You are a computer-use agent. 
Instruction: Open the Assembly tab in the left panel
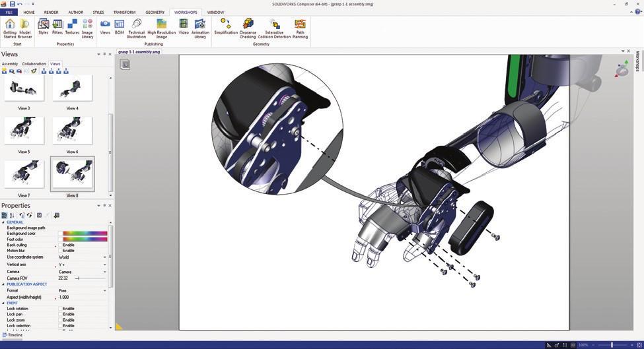tap(10, 64)
